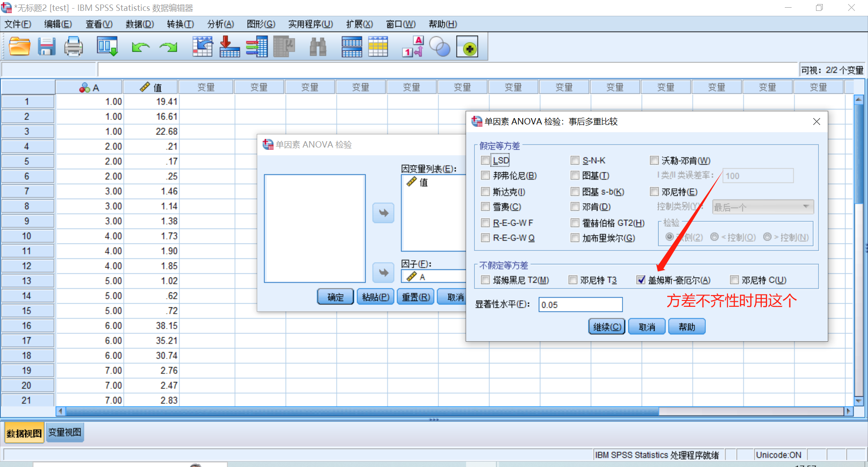Image resolution: width=868 pixels, height=467 pixels.
Task: Enable the LSD post hoc checkbox
Action: 486,161
